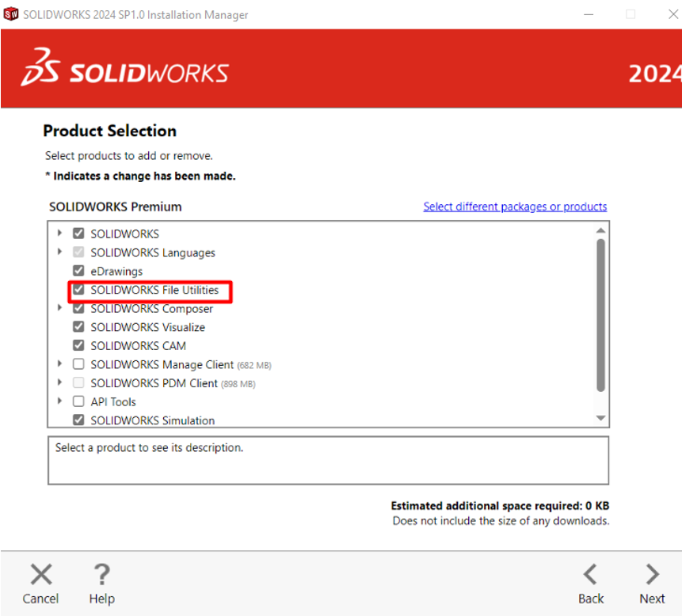Enable the SOLIDWORKS Manage Client checkbox
682x616 pixels.
click(x=78, y=364)
